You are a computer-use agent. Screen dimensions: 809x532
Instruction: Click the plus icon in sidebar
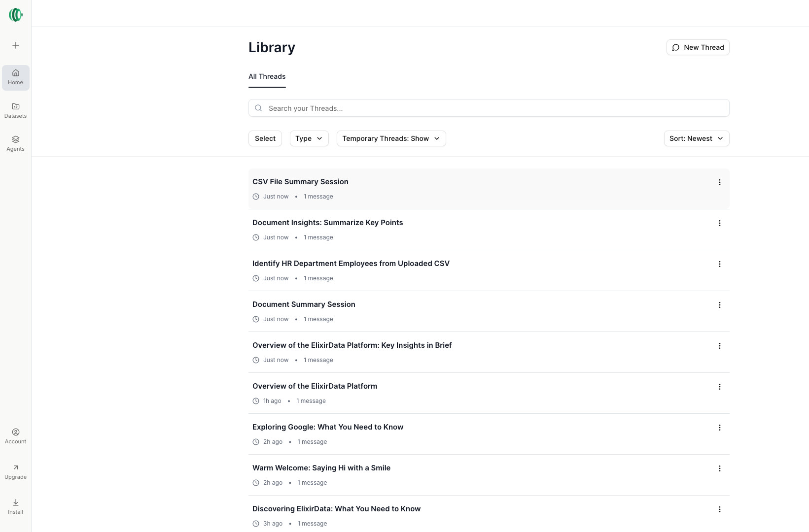tap(16, 45)
